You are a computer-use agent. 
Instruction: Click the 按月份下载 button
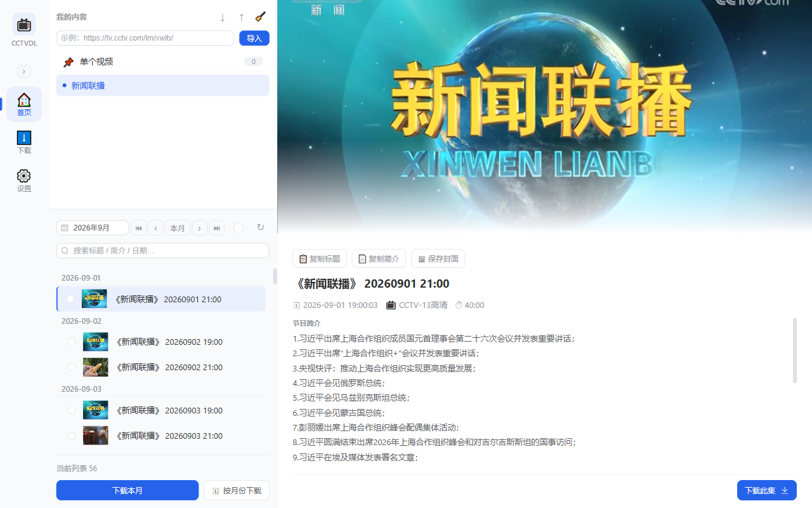(237, 490)
